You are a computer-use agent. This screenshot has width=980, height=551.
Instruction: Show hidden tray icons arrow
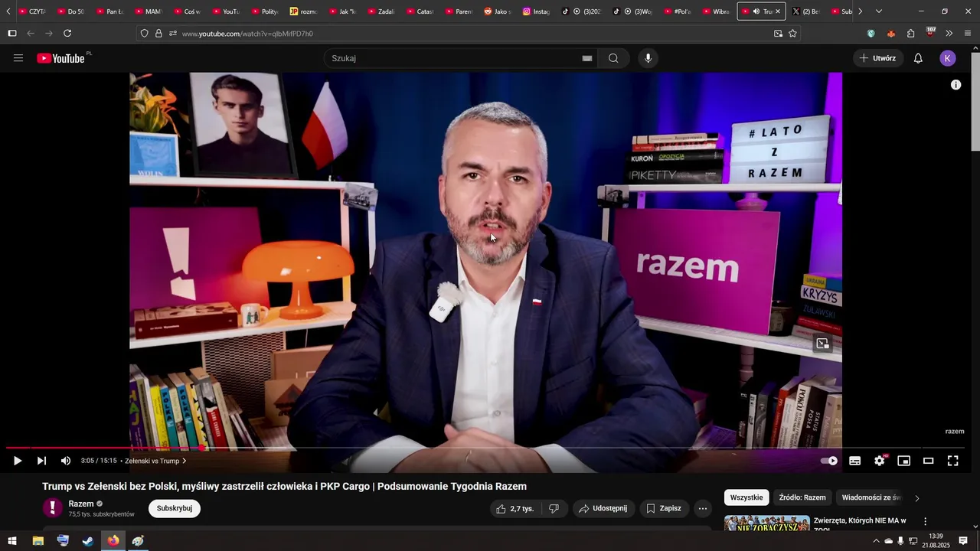(x=876, y=541)
